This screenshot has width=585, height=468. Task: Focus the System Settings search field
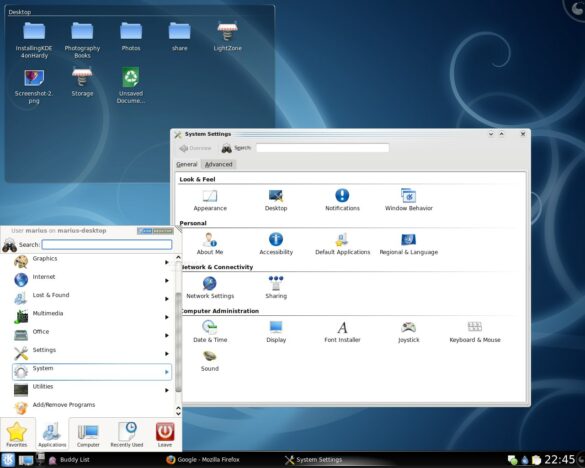click(322, 148)
